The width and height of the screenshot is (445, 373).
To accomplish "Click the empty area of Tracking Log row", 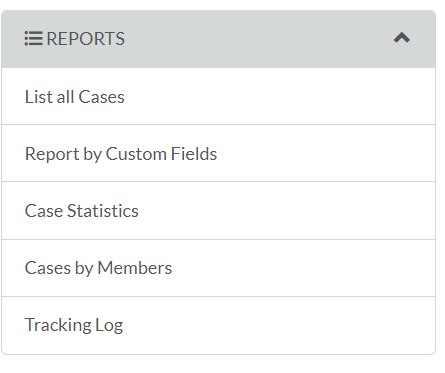I will coord(280,325).
